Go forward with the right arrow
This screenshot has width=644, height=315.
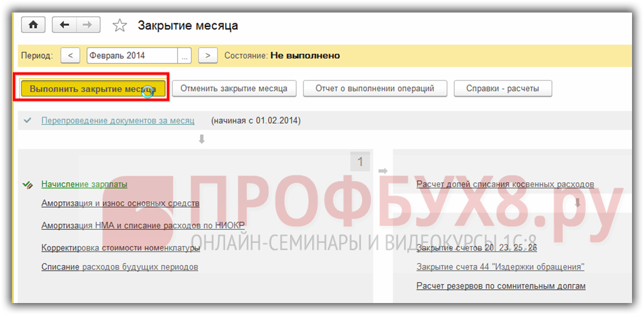87,25
